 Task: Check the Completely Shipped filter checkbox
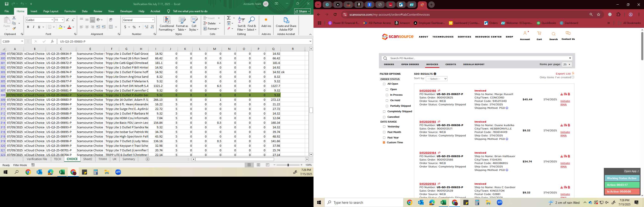(384, 112)
